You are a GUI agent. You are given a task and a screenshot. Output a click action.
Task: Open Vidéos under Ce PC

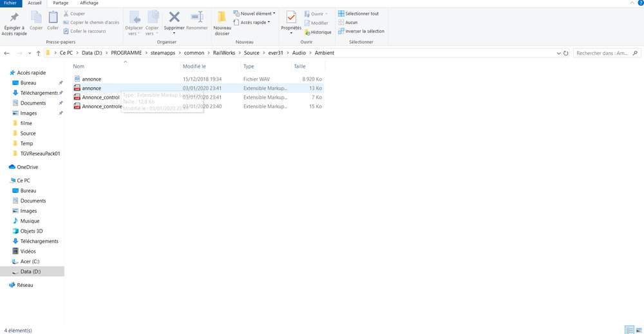28,251
